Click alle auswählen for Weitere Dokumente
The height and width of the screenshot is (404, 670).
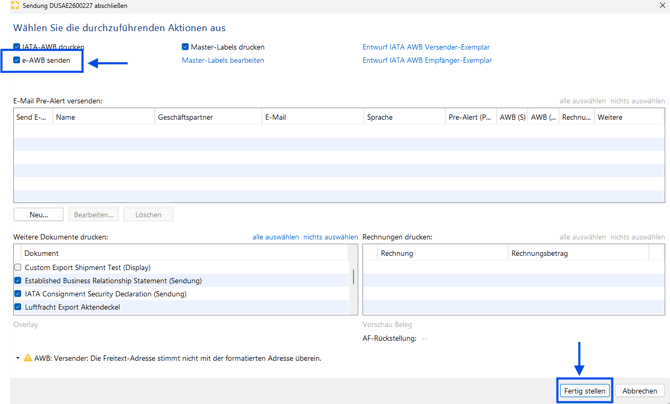(276, 237)
